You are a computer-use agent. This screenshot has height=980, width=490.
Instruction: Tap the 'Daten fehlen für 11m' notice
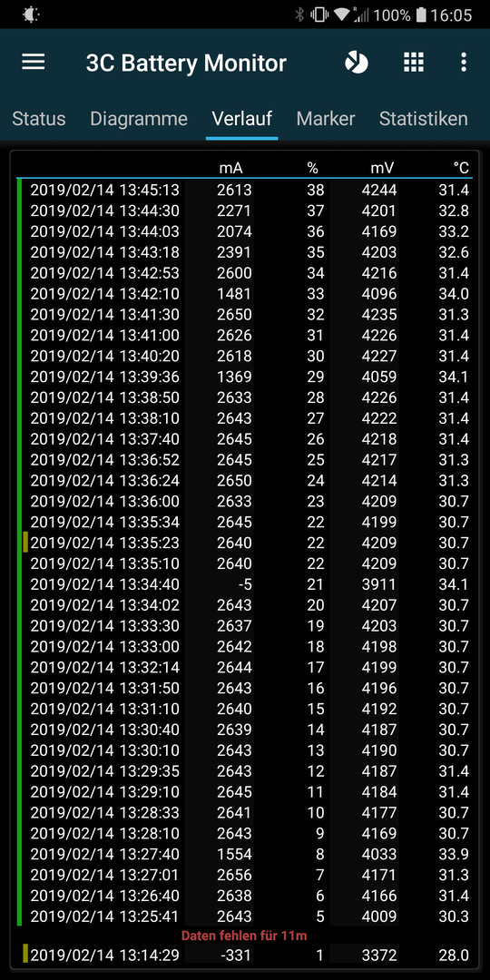[x=244, y=936]
